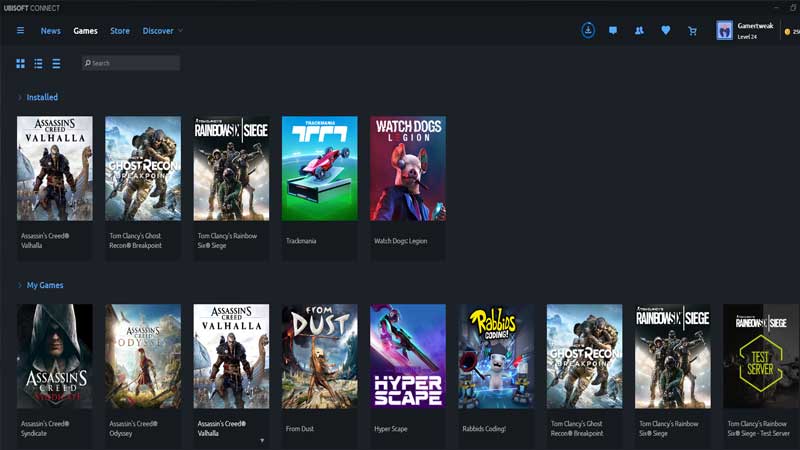800x450 pixels.
Task: Click the Hyper Scape title text
Action: (390, 429)
